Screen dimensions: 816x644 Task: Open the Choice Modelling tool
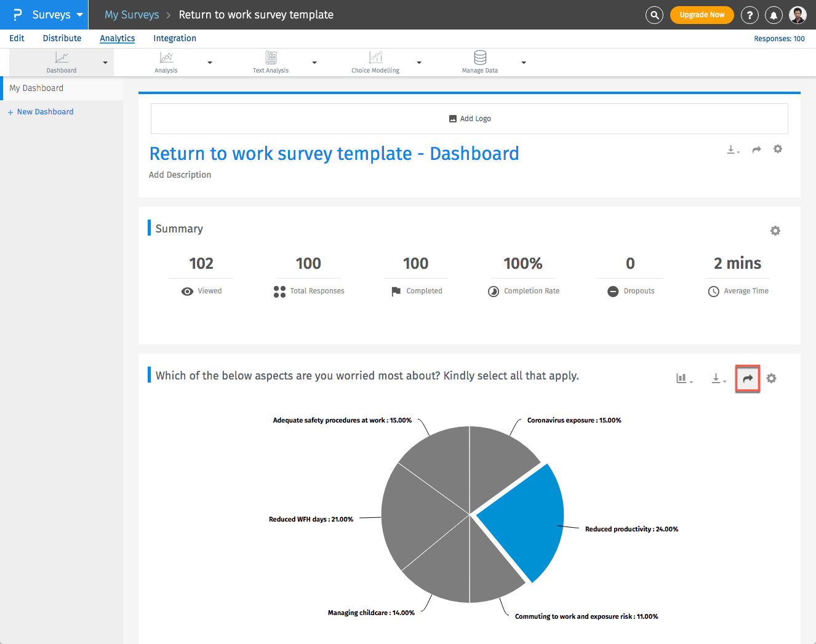375,62
